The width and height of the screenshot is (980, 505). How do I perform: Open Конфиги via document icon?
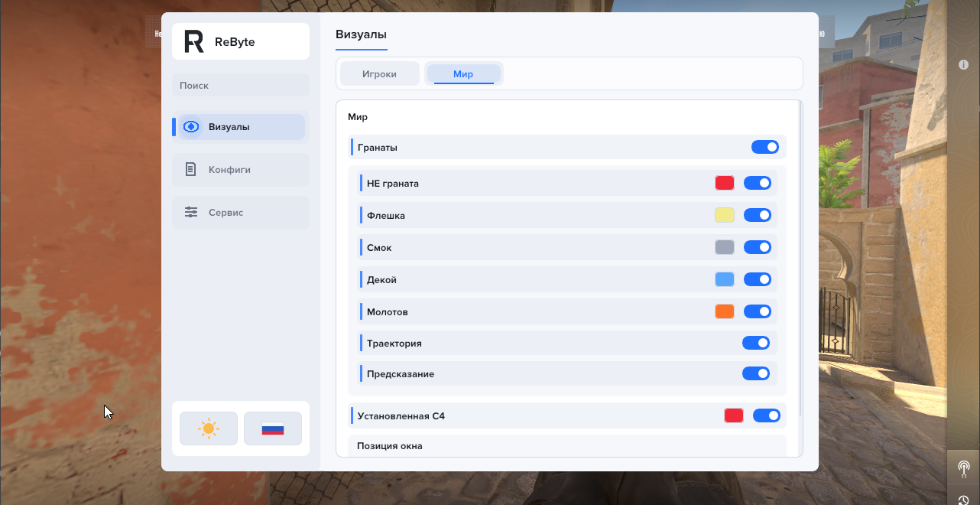coord(191,170)
